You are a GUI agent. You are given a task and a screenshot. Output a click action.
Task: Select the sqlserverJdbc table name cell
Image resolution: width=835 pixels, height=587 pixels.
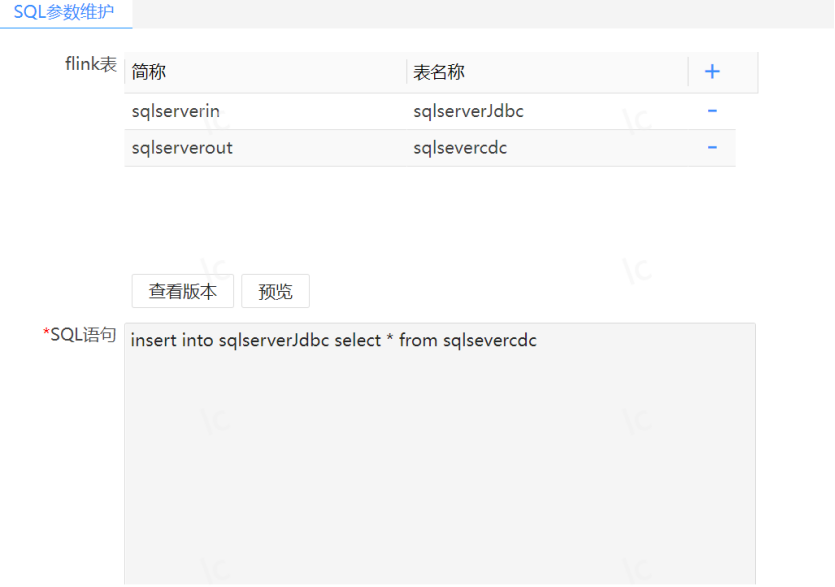(547, 111)
